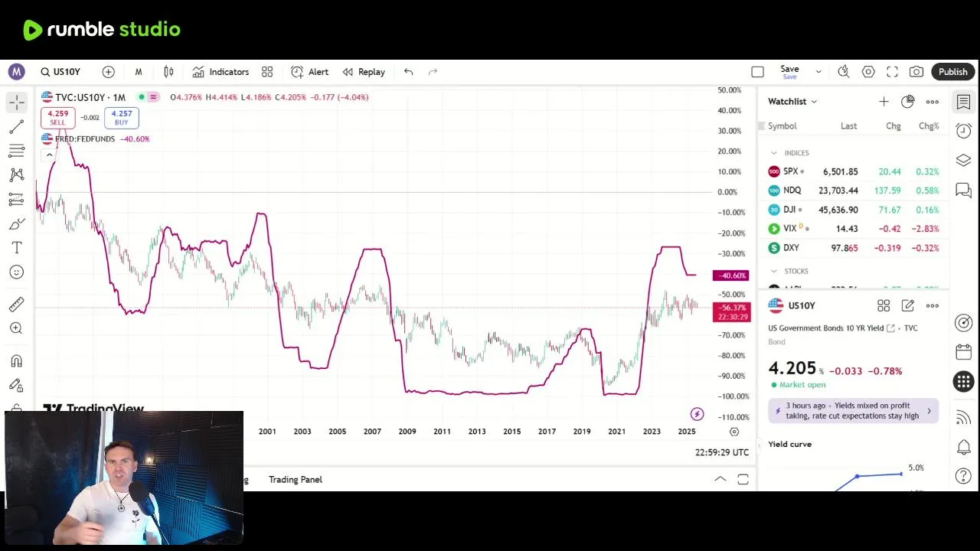The width and height of the screenshot is (980, 551).
Task: Change the M monthly timeframe interval
Action: (139, 72)
